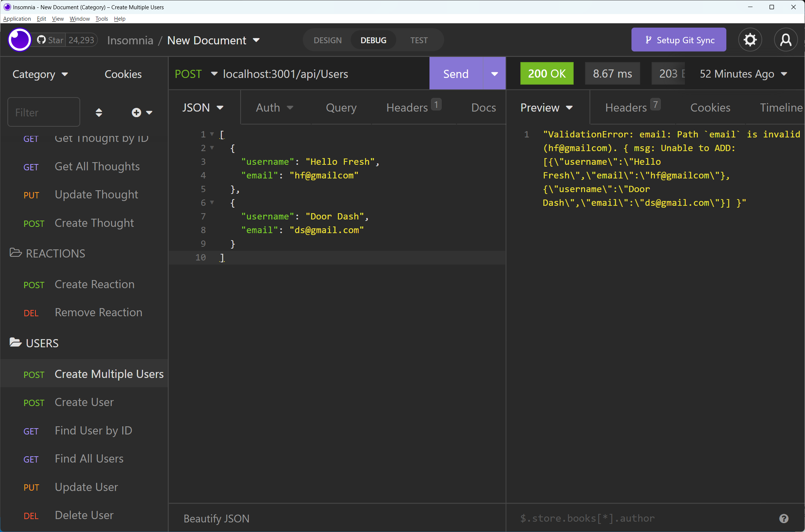This screenshot has width=805, height=532.
Task: Switch to DEBUG view
Action: tap(373, 40)
